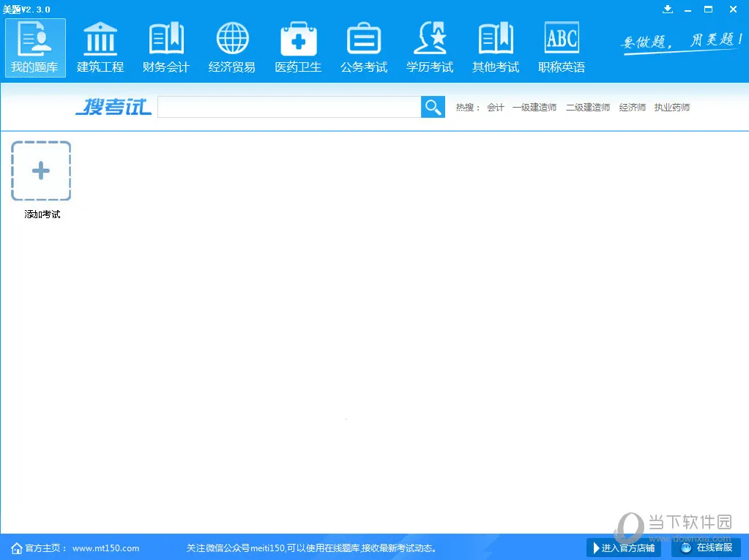
Task: Select the 公务考试 category
Action: coord(363,46)
